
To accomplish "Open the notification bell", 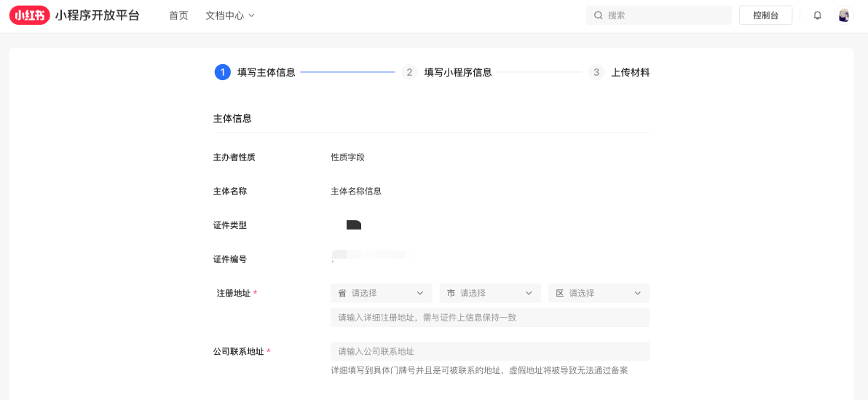I will tap(817, 15).
